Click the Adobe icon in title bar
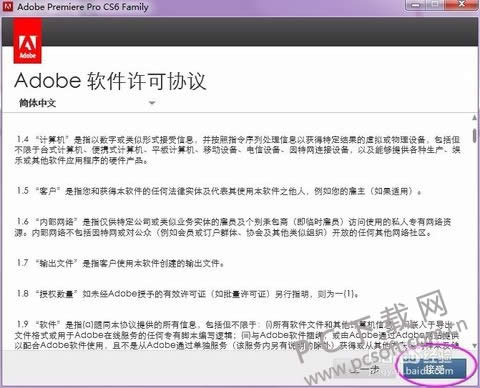Screen dimensions: 480x388 tap(7, 6)
